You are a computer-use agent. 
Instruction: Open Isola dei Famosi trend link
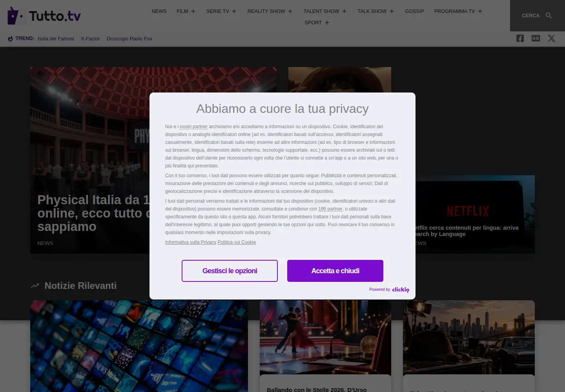tap(56, 39)
